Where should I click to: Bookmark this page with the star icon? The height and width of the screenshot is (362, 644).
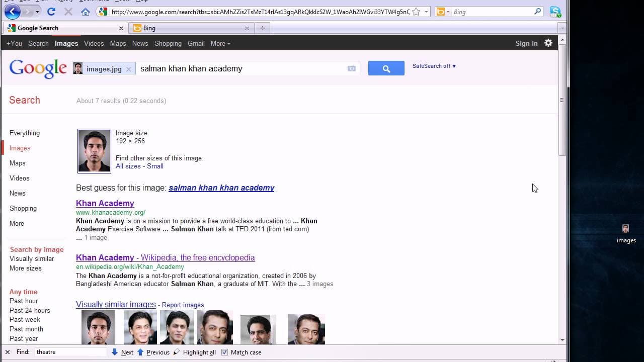pos(416,12)
